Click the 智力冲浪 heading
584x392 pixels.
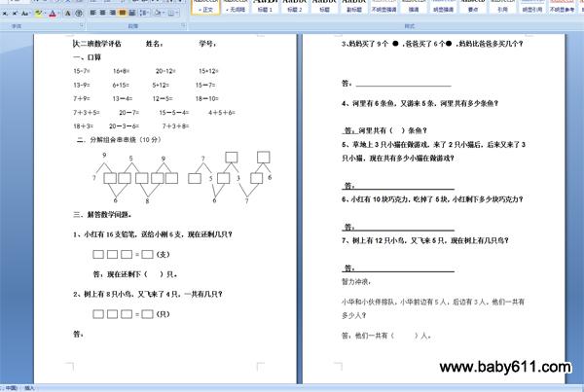pyautogui.click(x=355, y=282)
